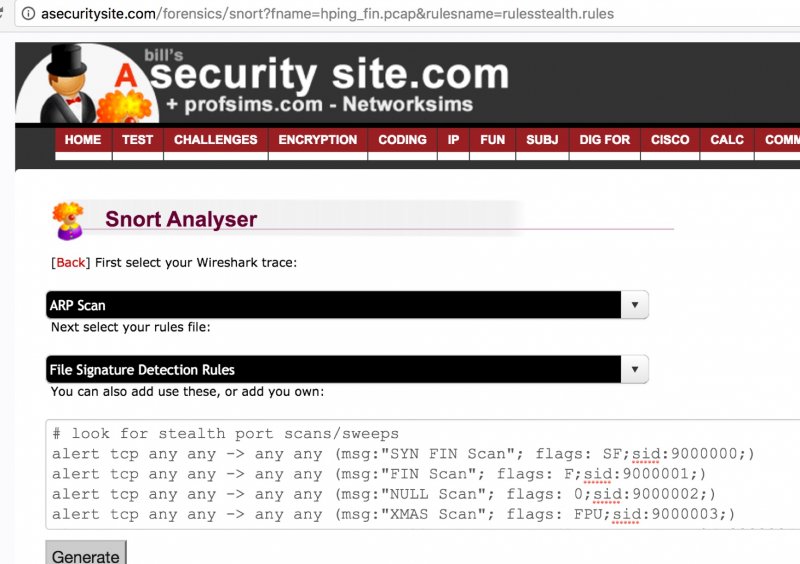The image size is (800, 564).
Task: Click the orange clown wig logo in header
Action: coord(124,107)
